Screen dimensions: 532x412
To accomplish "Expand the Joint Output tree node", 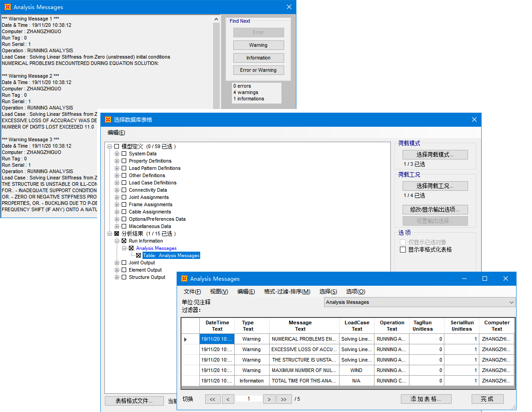I will pyautogui.click(x=117, y=263).
